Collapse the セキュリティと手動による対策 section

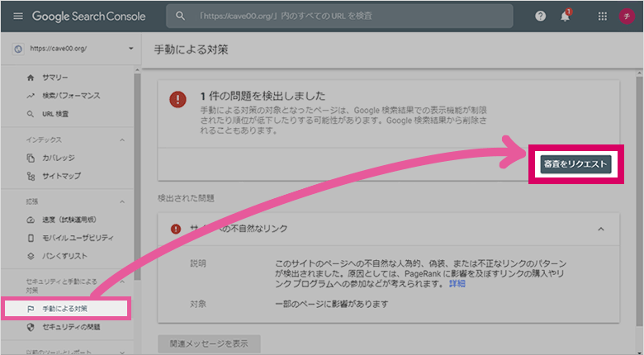coord(122,282)
